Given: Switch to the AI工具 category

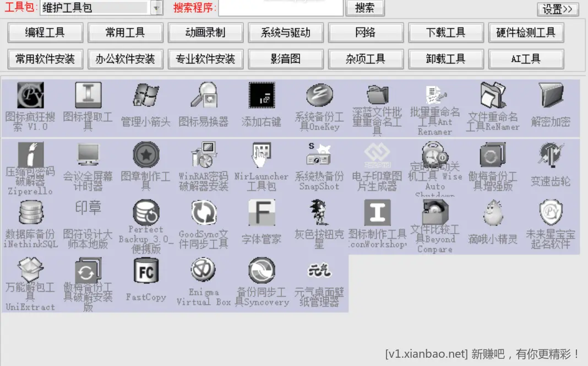Looking at the screenshot, I should coord(526,59).
